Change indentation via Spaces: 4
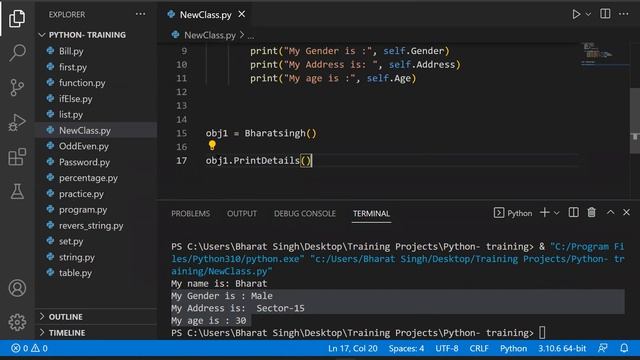 coord(406,349)
